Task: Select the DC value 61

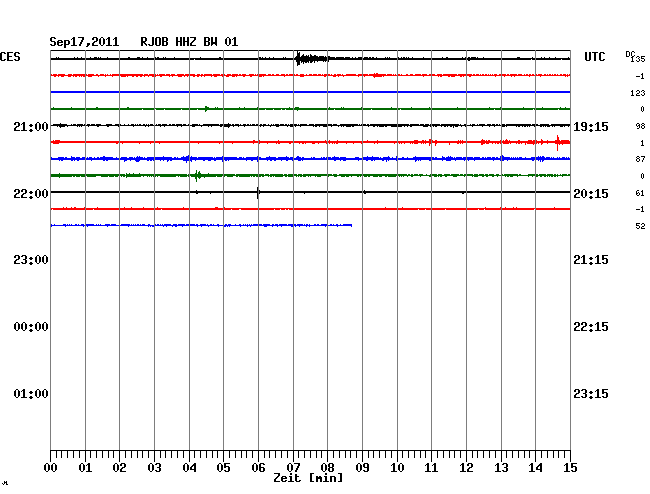Action: [x=640, y=193]
